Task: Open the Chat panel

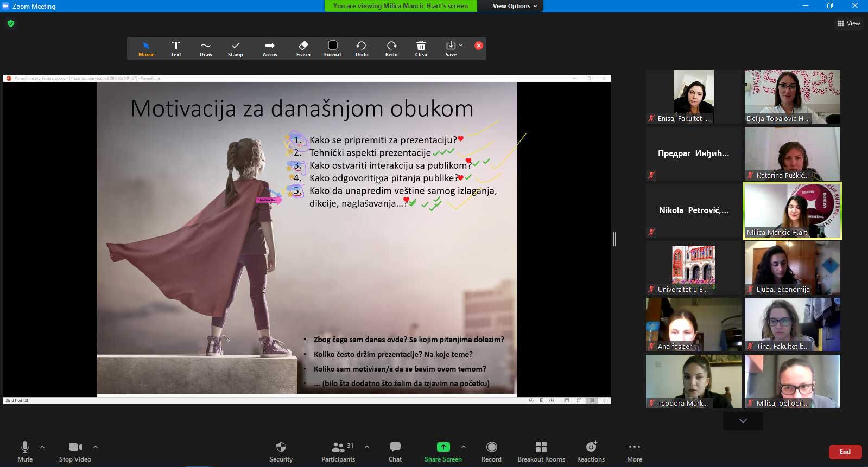Action: point(395,451)
